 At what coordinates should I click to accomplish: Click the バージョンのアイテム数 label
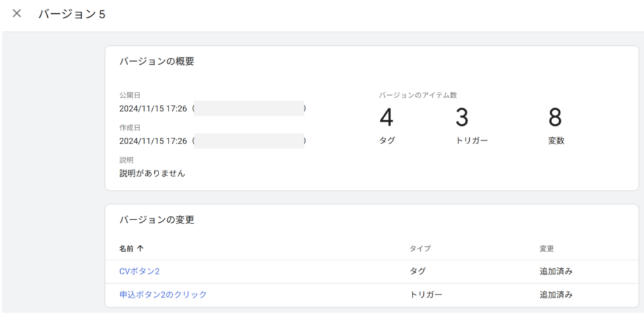[418, 95]
